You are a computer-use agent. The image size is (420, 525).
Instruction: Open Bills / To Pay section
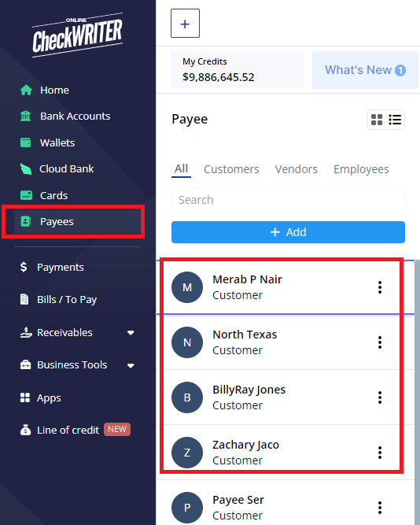point(58,299)
